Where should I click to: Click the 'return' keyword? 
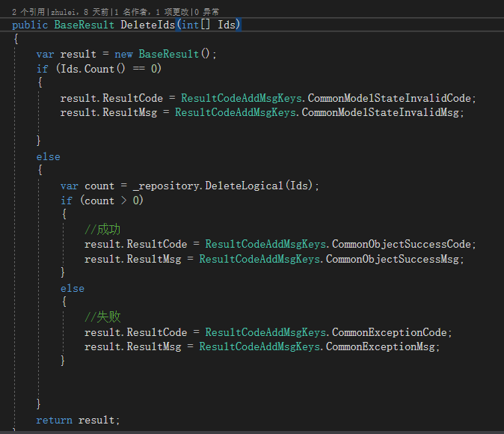click(54, 420)
